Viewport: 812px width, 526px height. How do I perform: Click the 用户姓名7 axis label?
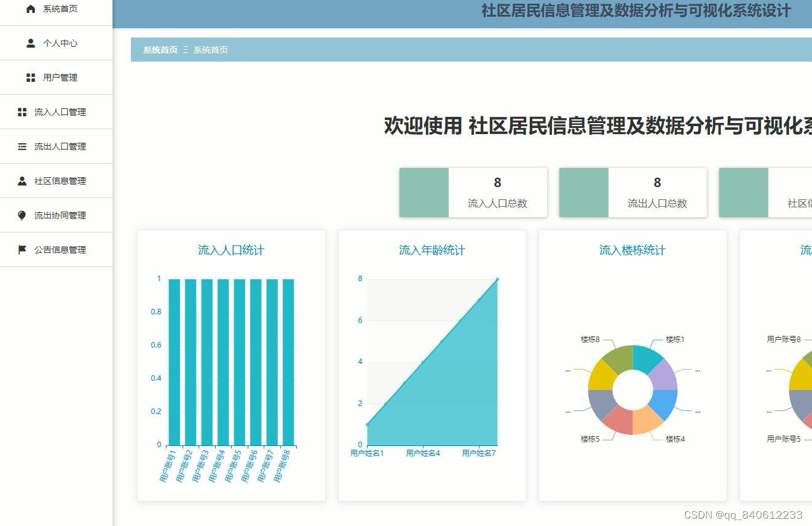479,453
